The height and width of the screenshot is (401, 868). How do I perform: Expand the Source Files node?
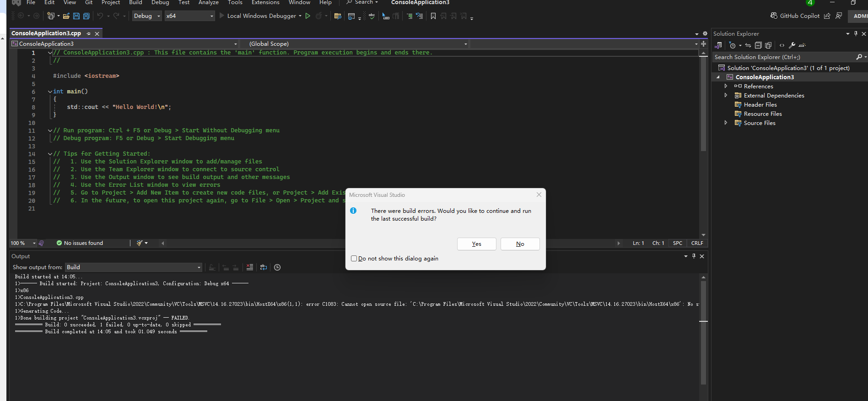point(726,123)
